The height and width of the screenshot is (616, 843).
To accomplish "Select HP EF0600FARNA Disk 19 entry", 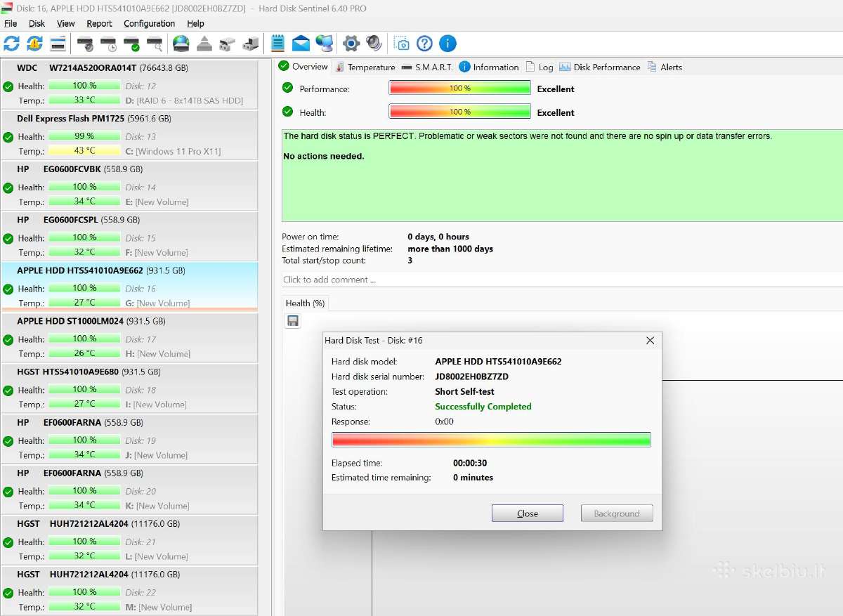I will [129, 438].
